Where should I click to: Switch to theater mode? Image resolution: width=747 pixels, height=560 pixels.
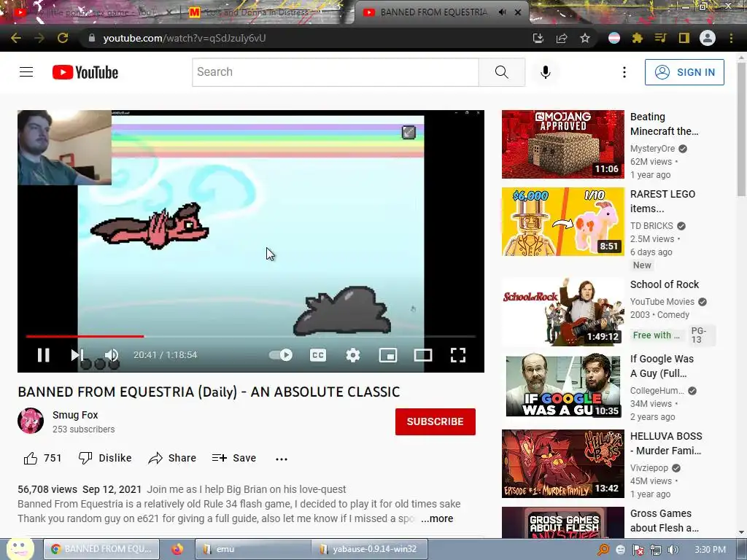click(x=423, y=355)
